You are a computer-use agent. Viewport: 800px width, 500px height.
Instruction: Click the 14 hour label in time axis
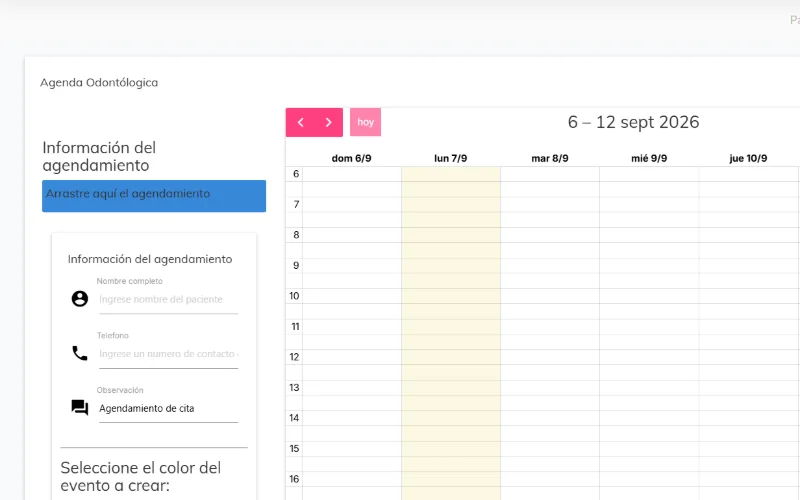point(294,418)
